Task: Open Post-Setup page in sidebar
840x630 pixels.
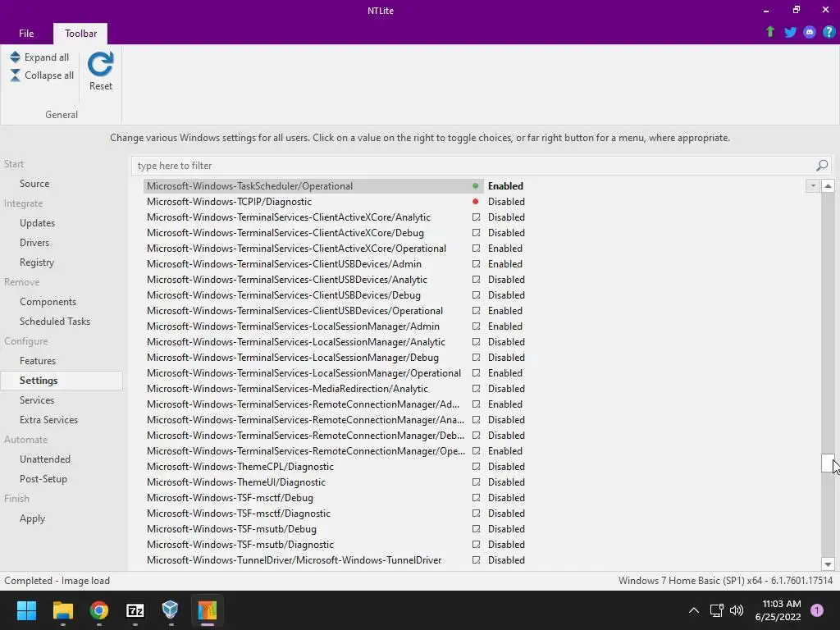Action: tap(43, 479)
